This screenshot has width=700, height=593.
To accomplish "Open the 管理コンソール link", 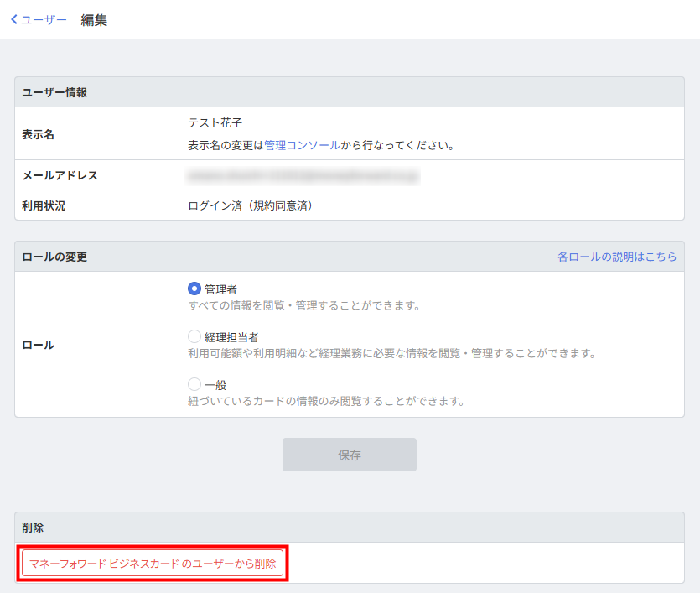I will point(302,145).
